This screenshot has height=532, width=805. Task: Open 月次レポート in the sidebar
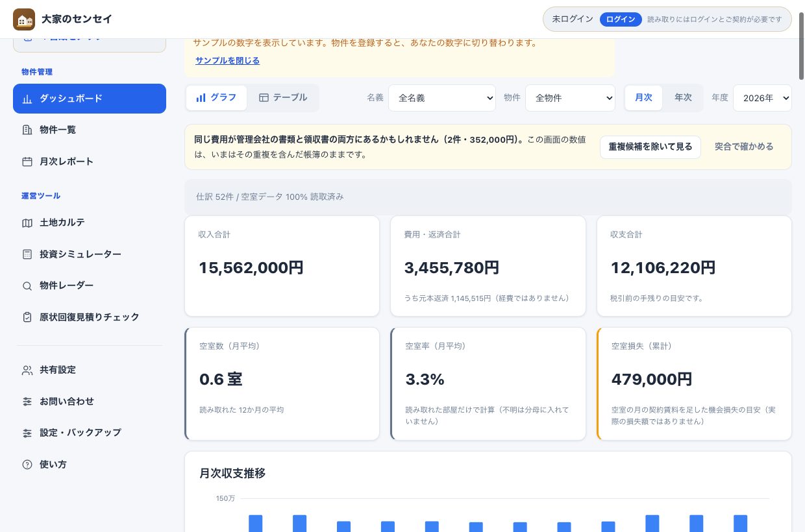90,162
